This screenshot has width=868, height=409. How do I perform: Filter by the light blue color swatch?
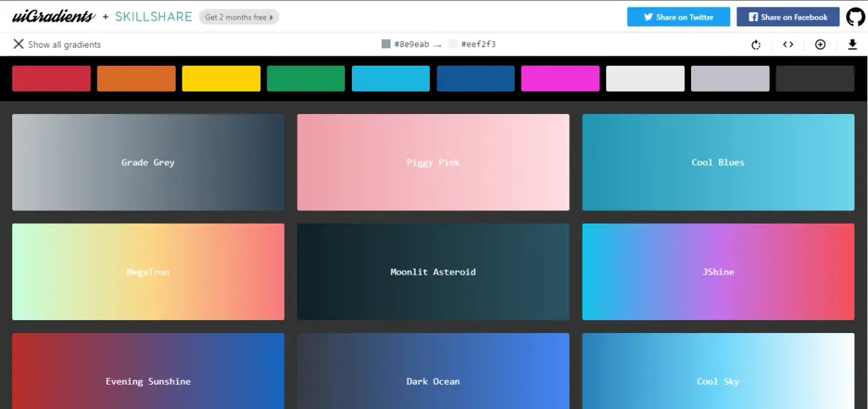tap(391, 79)
